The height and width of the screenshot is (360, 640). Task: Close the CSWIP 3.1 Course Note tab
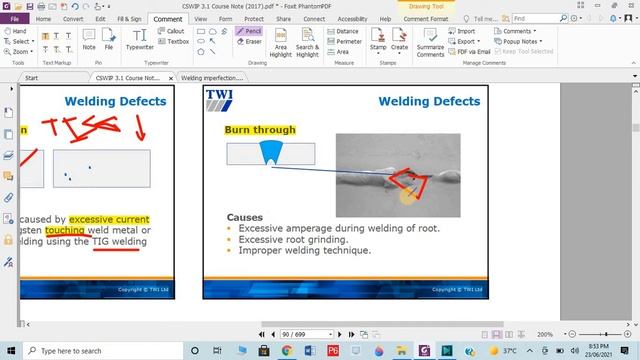point(171,78)
